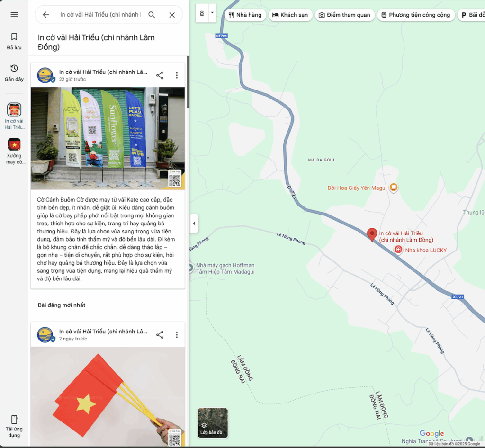Click the side panel vertical scrollbar

(188, 82)
